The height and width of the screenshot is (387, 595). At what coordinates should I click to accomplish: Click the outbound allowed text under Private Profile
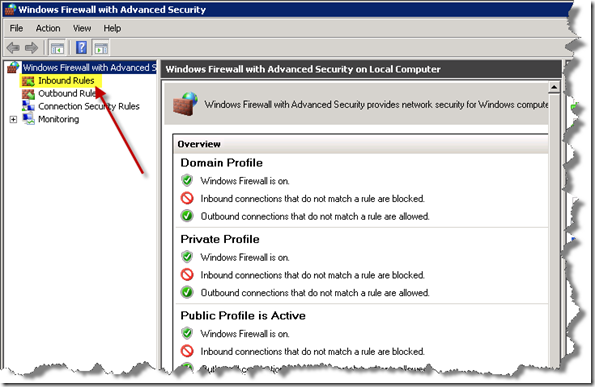(315, 293)
